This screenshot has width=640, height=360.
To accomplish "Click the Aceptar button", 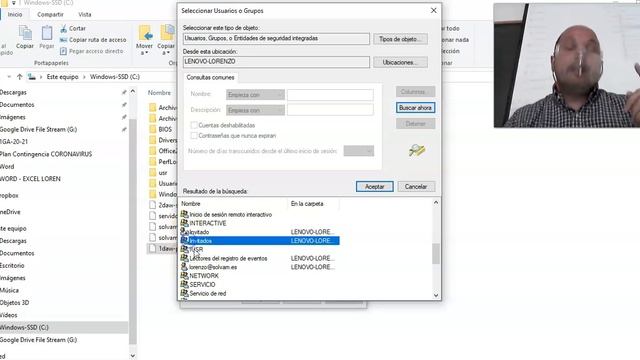I will pyautogui.click(x=374, y=187).
